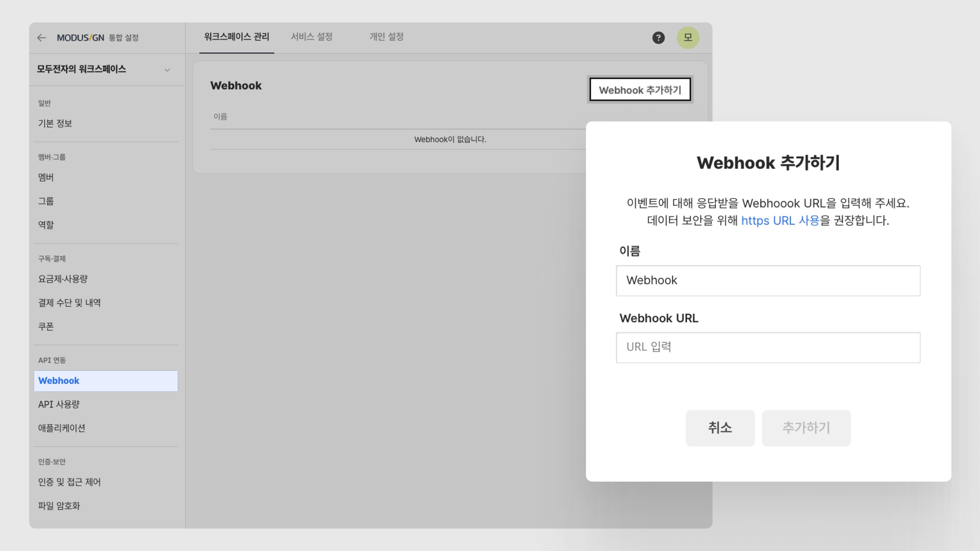Screen dimensions: 980x551
Task: Click the MODUSIGN logo
Action: (80, 38)
